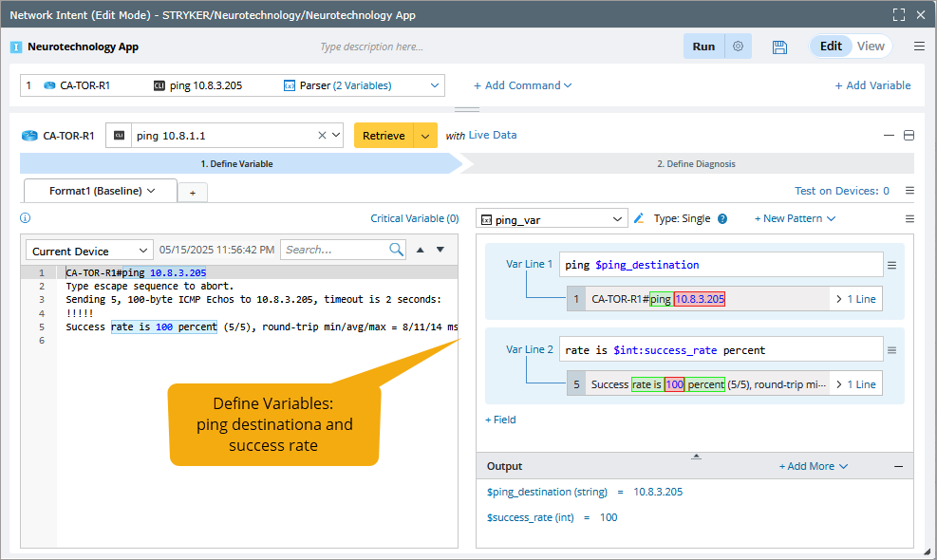Select the $ping_destination (string) output variable

coord(547,492)
